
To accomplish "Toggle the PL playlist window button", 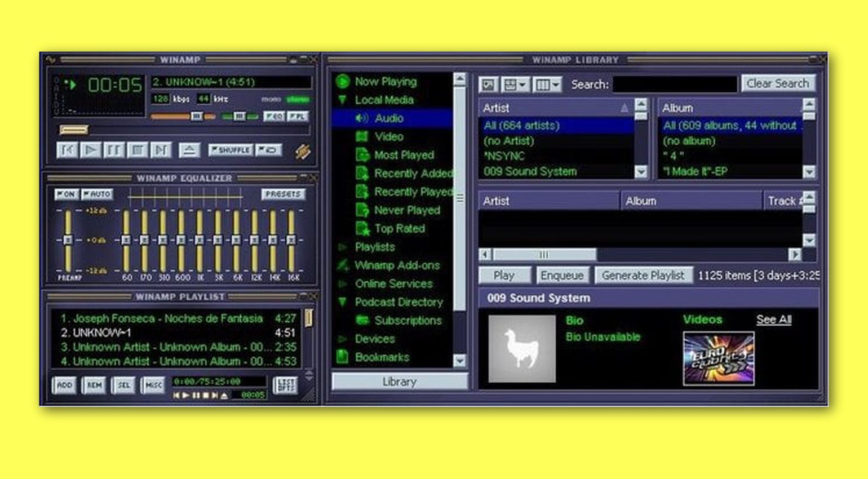I will point(297,116).
